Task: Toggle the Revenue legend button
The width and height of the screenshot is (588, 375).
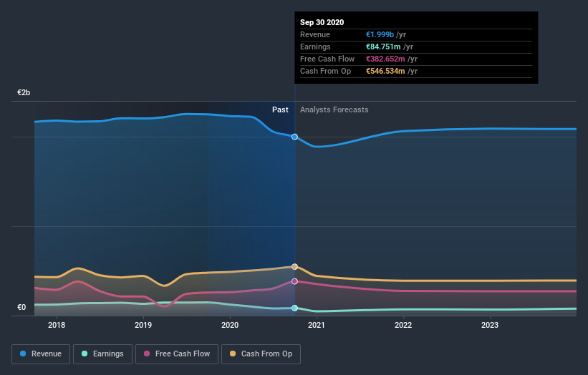Action: (x=41, y=354)
